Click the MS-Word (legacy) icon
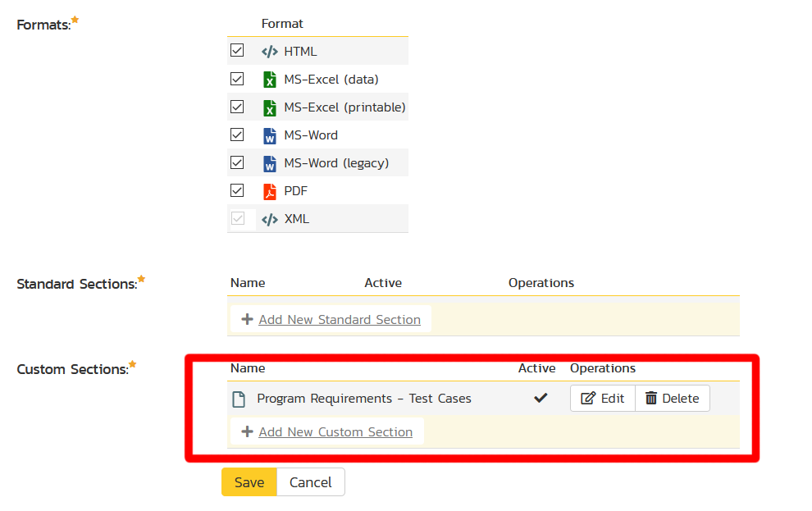Viewport: 812px width, 511px height. click(269, 163)
